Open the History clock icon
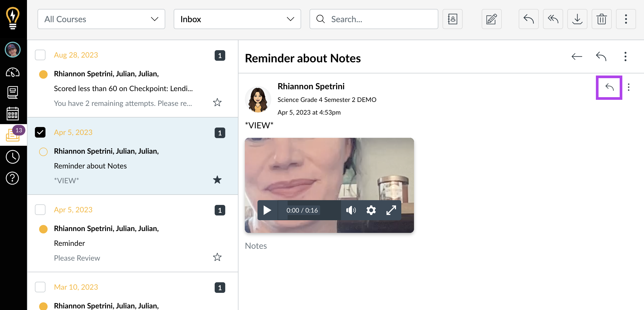Screen dimensions: 644x310 (x=13, y=157)
